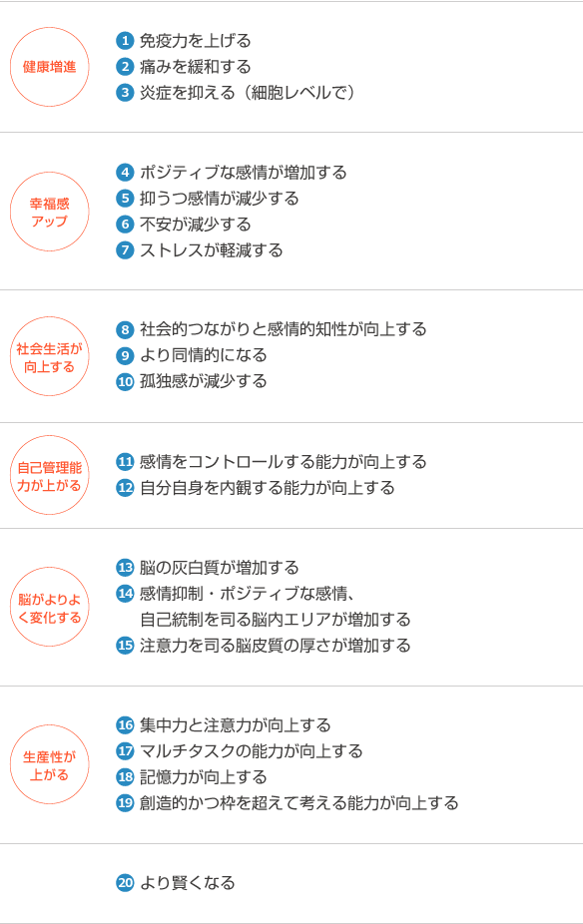Select the text 免疫力を上げる

point(195,41)
